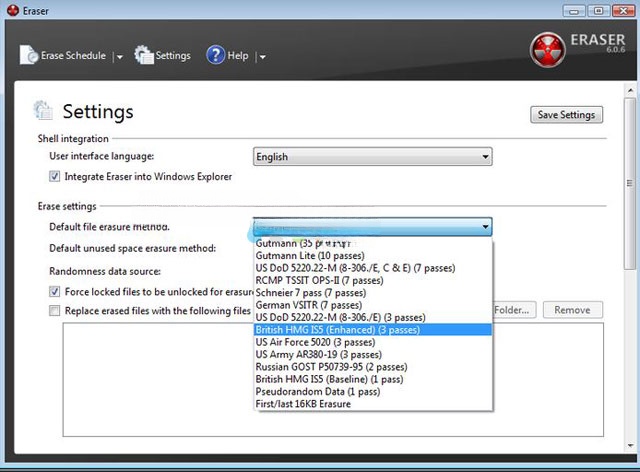
Task: Close the Eraser window
Action: tap(623, 11)
